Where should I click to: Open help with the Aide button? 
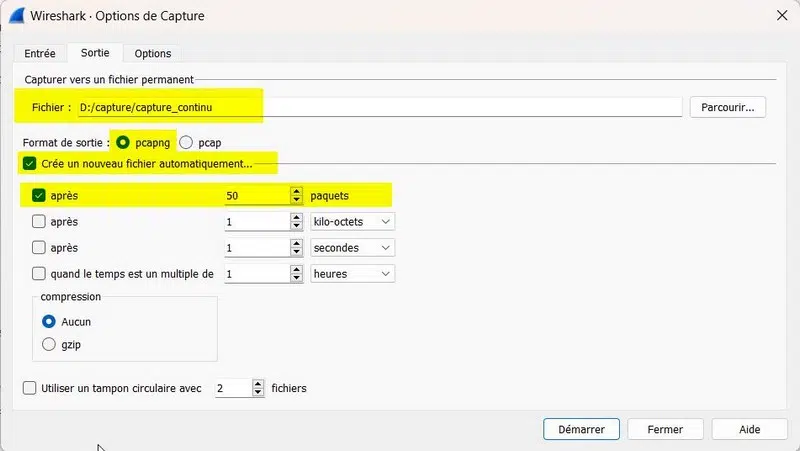click(749, 429)
